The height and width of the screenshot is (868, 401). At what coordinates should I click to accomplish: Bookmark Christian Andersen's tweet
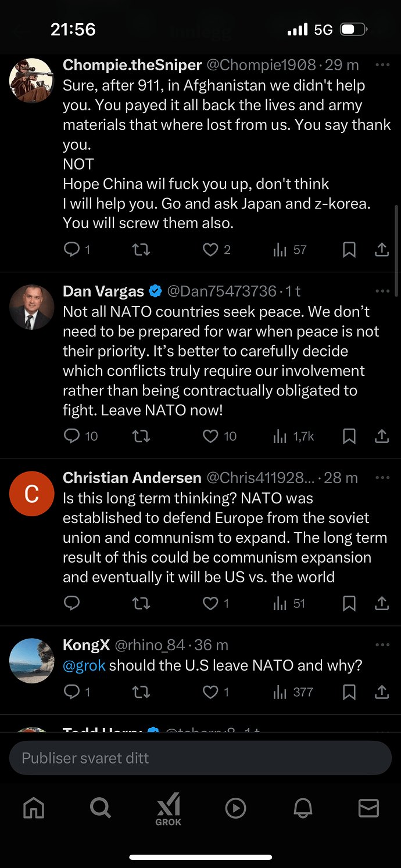(x=349, y=604)
